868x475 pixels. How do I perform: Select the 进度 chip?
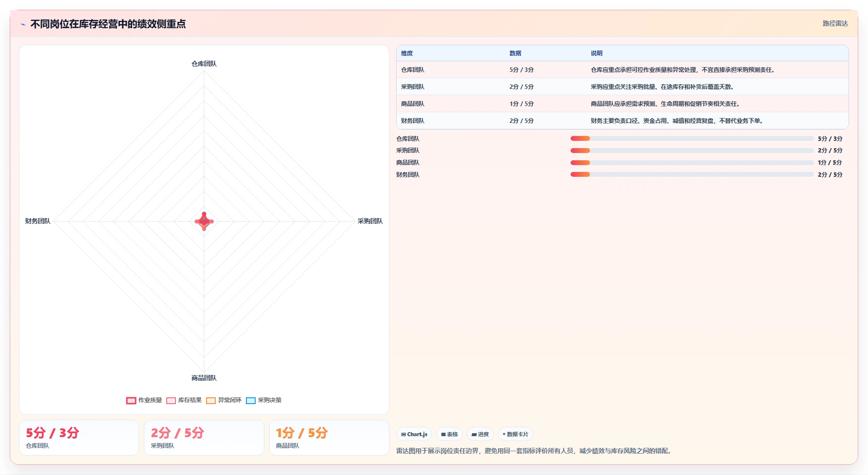point(480,434)
